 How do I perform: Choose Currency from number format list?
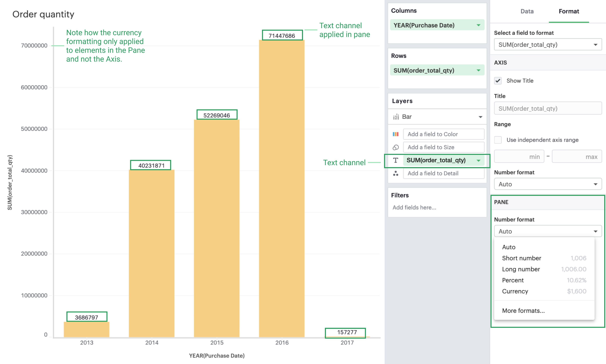click(x=515, y=291)
